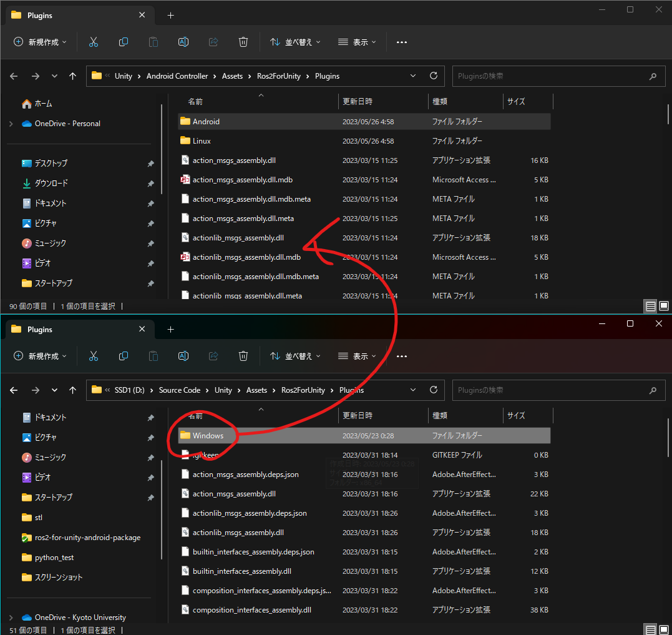This screenshot has height=635, width=672.
Task: Go up one level in the lower window
Action: (73, 390)
